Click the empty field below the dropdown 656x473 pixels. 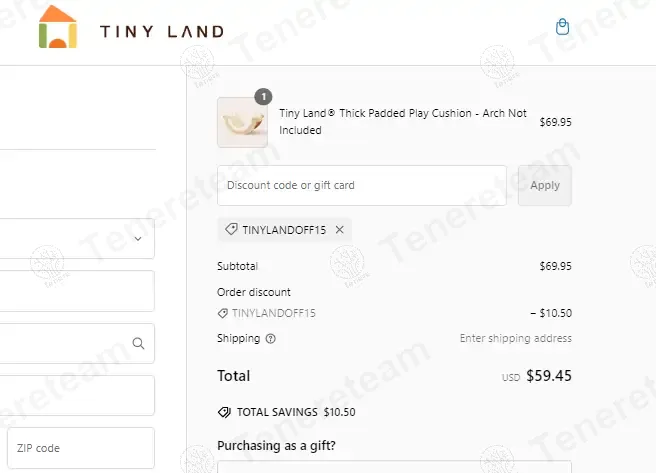pyautogui.click(x=75, y=291)
